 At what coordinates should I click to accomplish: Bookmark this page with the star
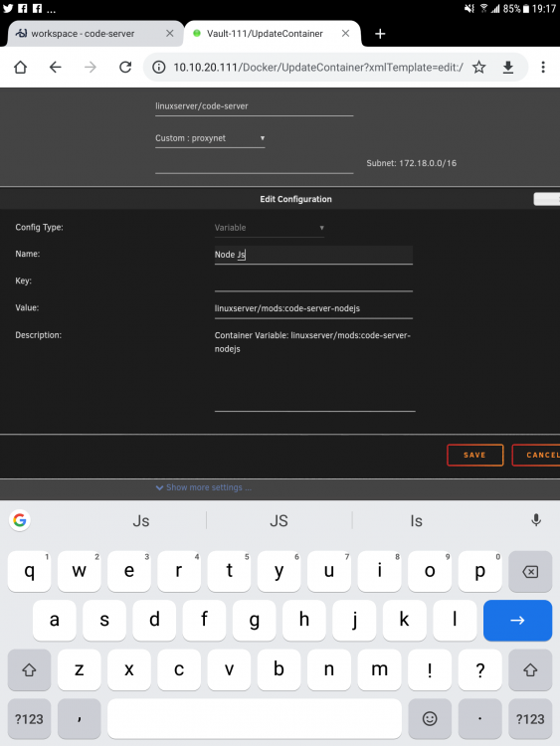click(x=479, y=67)
